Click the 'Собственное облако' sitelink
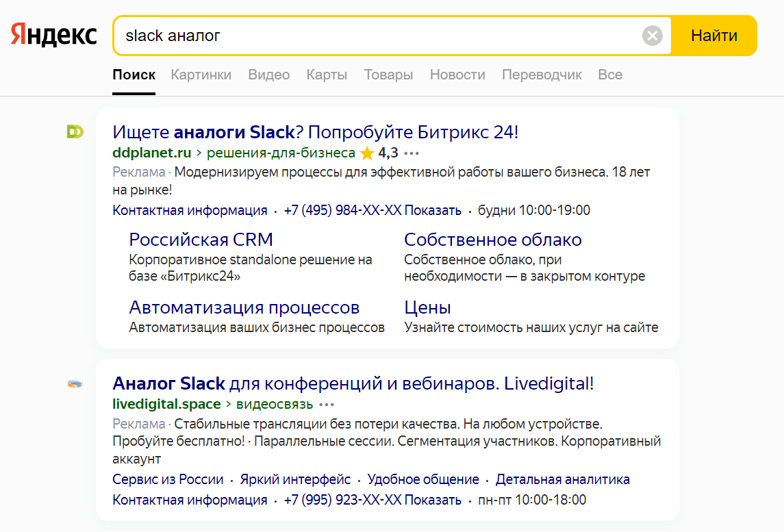This screenshot has width=784, height=532. 492,240
